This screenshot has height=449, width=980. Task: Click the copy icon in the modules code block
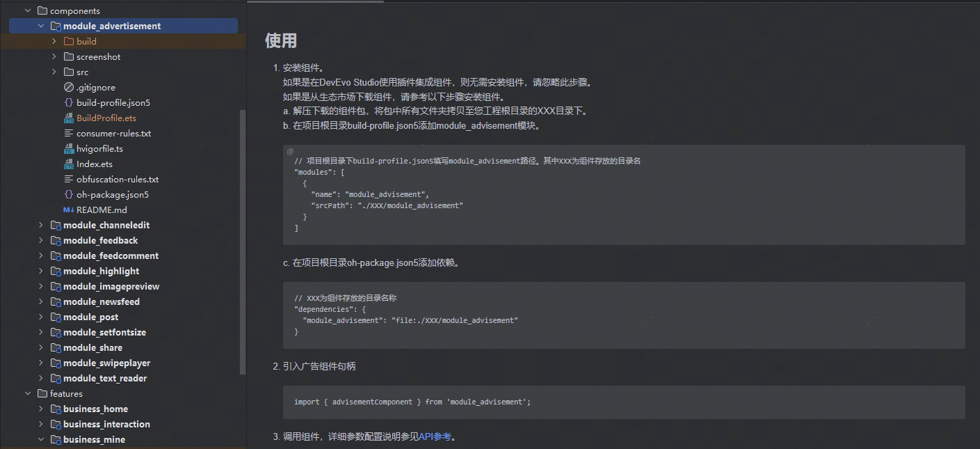(x=290, y=151)
